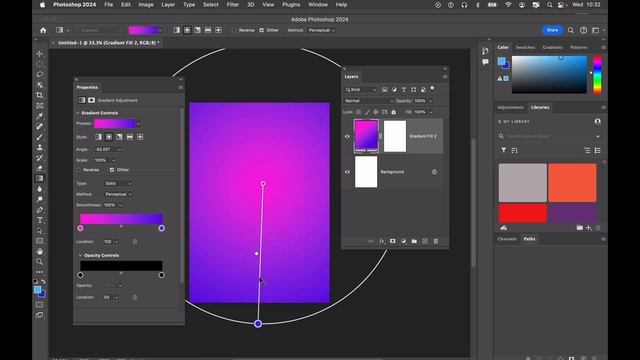Switch to the Gradients tab
This screenshot has width=640, height=360.
click(x=552, y=47)
